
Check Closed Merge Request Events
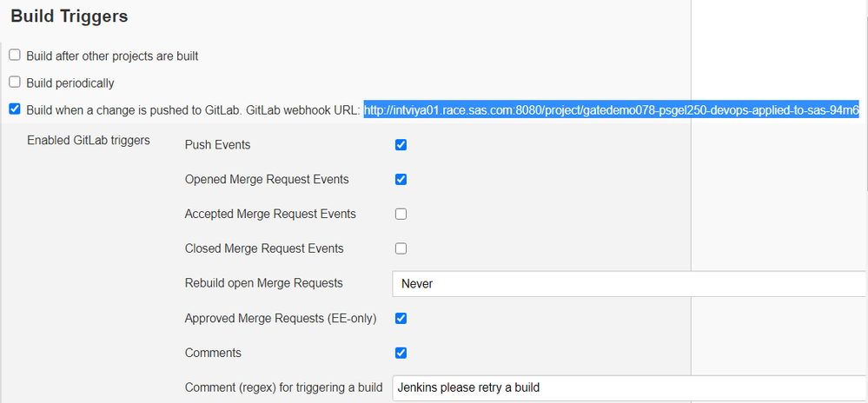pyautogui.click(x=401, y=248)
